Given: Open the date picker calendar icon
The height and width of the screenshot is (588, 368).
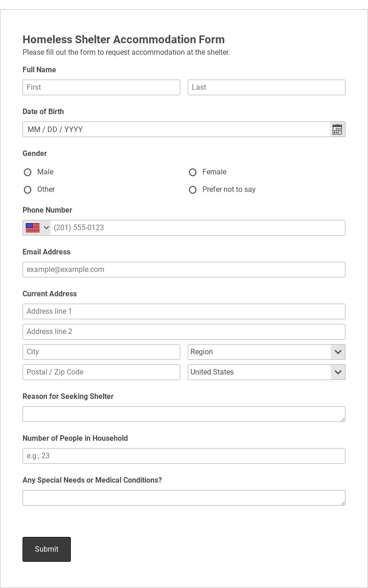Looking at the screenshot, I should (x=337, y=129).
